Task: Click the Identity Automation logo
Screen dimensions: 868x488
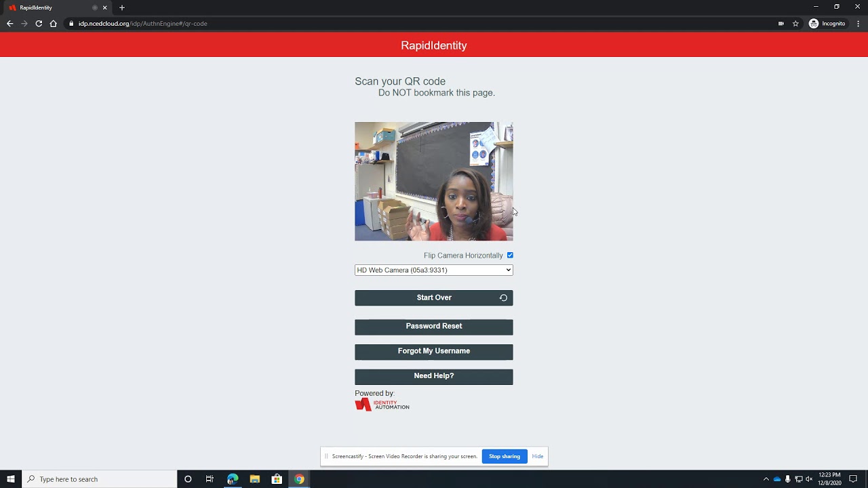Action: [382, 405]
